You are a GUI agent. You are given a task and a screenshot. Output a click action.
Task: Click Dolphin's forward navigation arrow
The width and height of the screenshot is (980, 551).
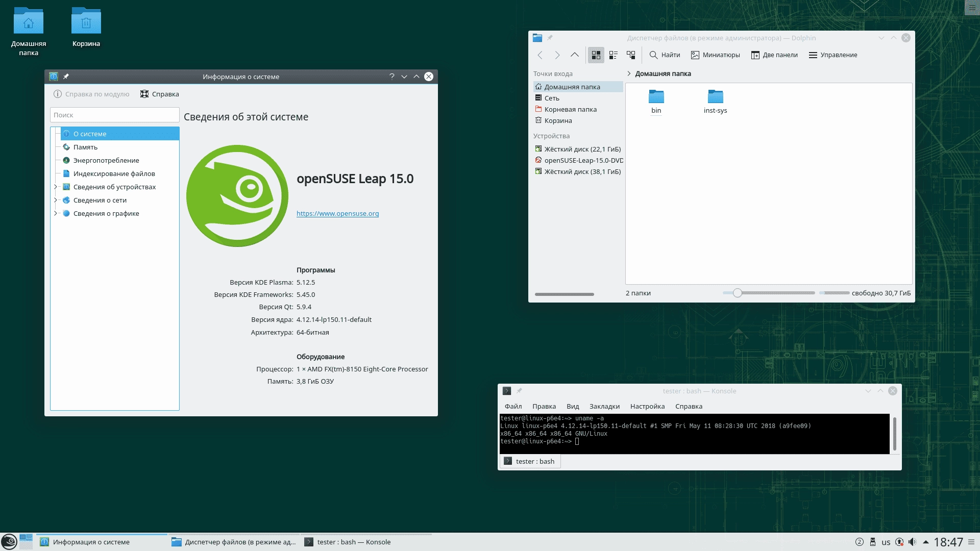pos(557,55)
